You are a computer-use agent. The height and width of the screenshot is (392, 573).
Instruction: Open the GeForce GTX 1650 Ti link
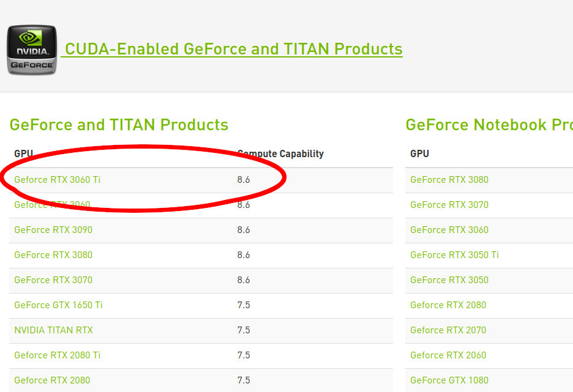(x=58, y=305)
